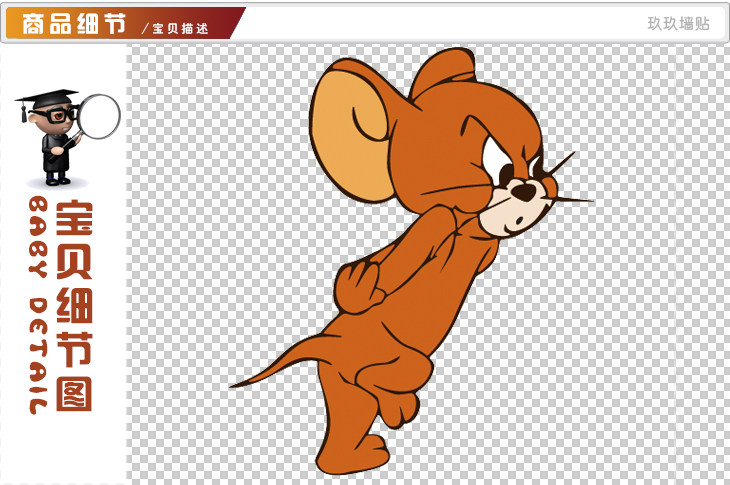Click the 商品细节 header title

coord(74,23)
